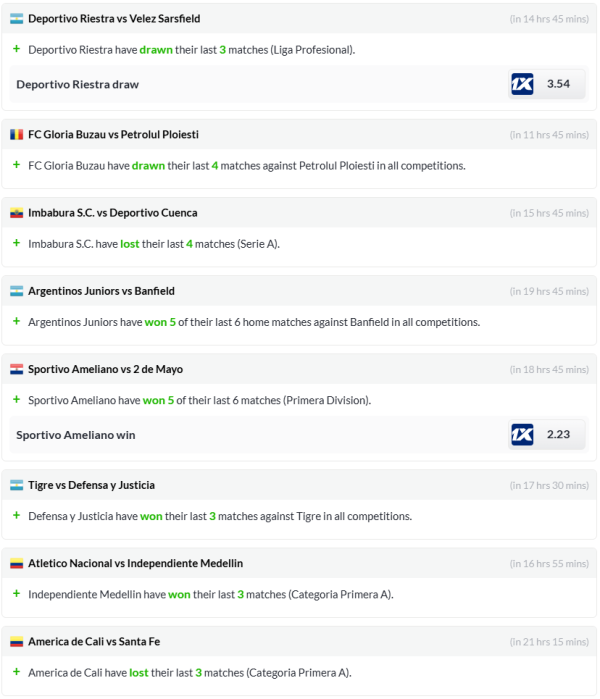Select the 2.23 odds for Sportivo Ameliano win
600x699 pixels.
pyautogui.click(x=558, y=435)
